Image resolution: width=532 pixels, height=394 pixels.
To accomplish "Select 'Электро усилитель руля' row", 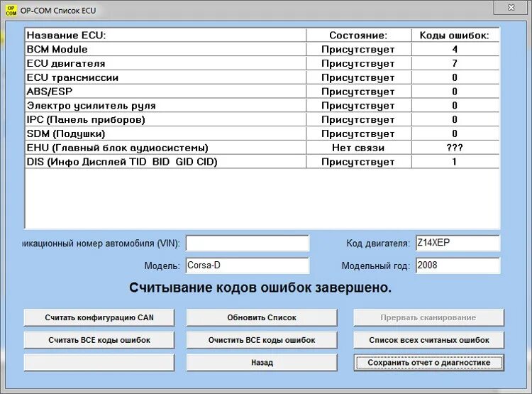I will click(262, 106).
